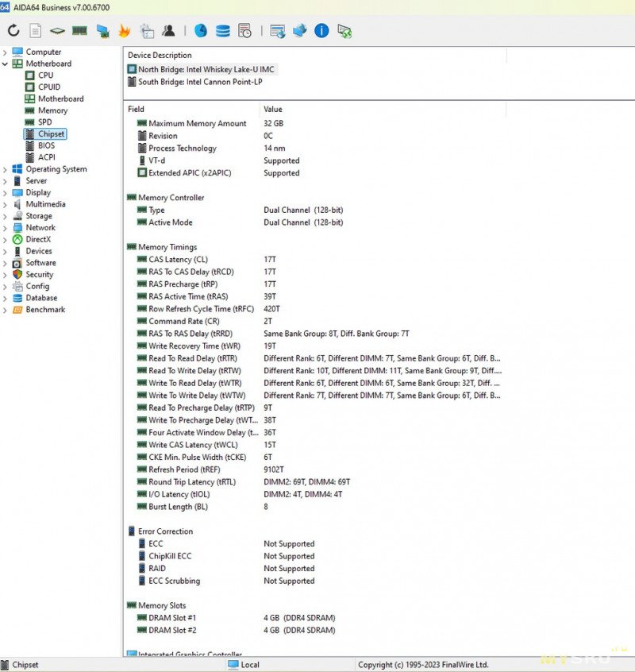Click the remote connection toolbar icon
Viewport: 635px width, 672px height.
(x=344, y=31)
